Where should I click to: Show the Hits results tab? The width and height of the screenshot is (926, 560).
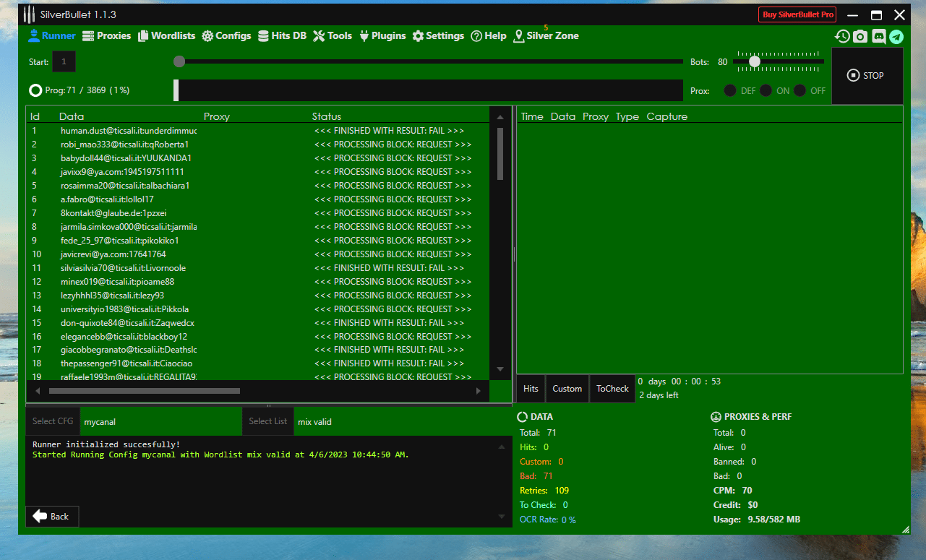point(531,389)
